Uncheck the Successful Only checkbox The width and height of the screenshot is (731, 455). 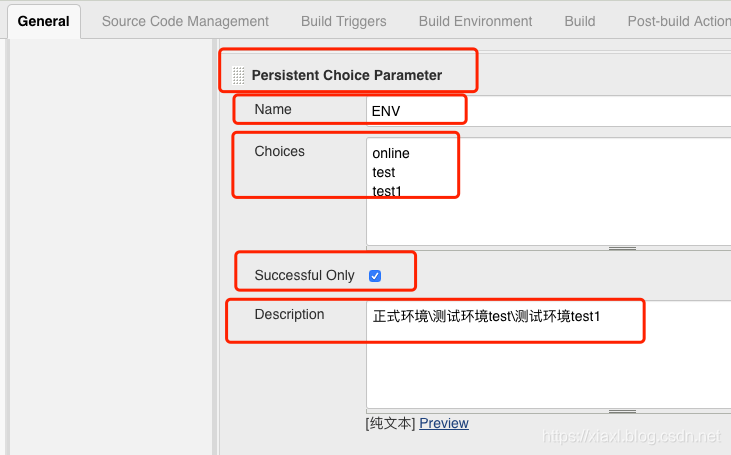[375, 276]
